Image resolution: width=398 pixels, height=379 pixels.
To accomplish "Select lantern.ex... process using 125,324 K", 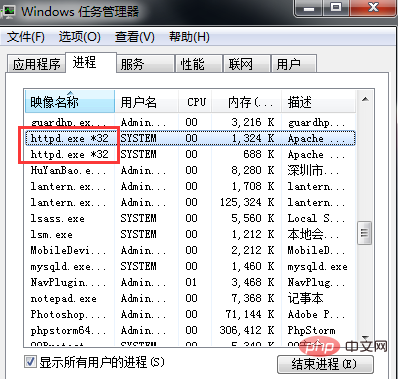I will tap(190, 202).
